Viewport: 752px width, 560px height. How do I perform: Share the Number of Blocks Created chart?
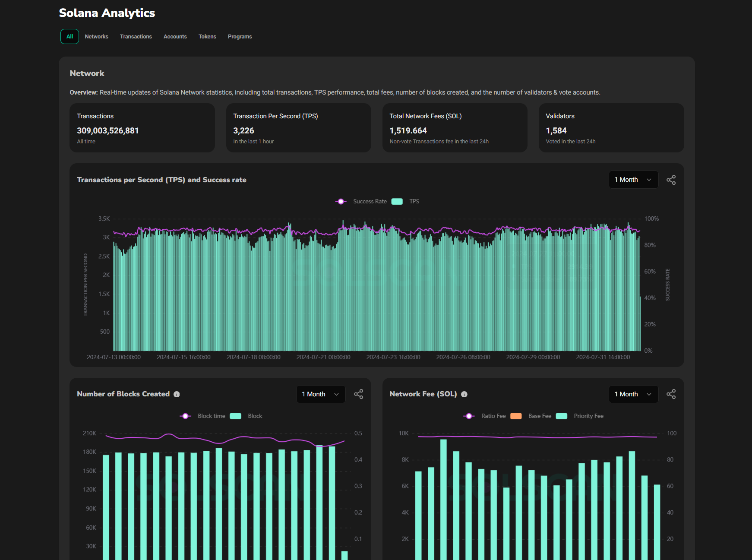pyautogui.click(x=358, y=394)
